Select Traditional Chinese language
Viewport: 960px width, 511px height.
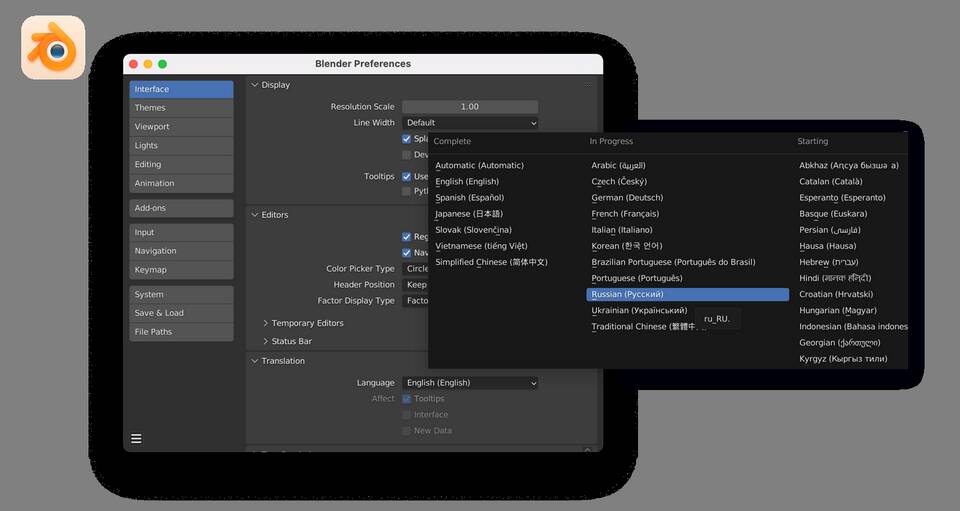(643, 327)
